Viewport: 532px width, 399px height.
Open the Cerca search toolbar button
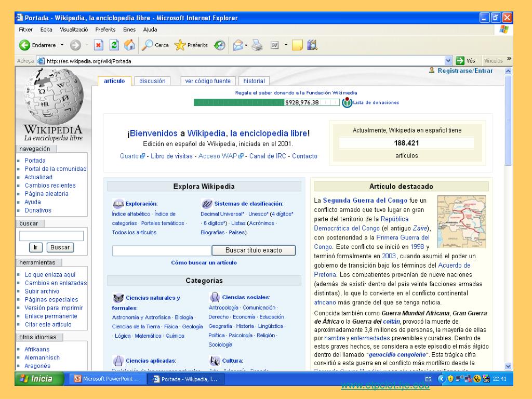[155, 45]
